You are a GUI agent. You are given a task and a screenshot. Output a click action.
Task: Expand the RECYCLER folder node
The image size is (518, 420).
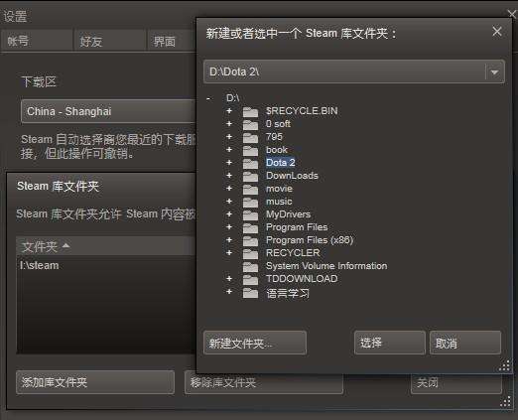(229, 253)
